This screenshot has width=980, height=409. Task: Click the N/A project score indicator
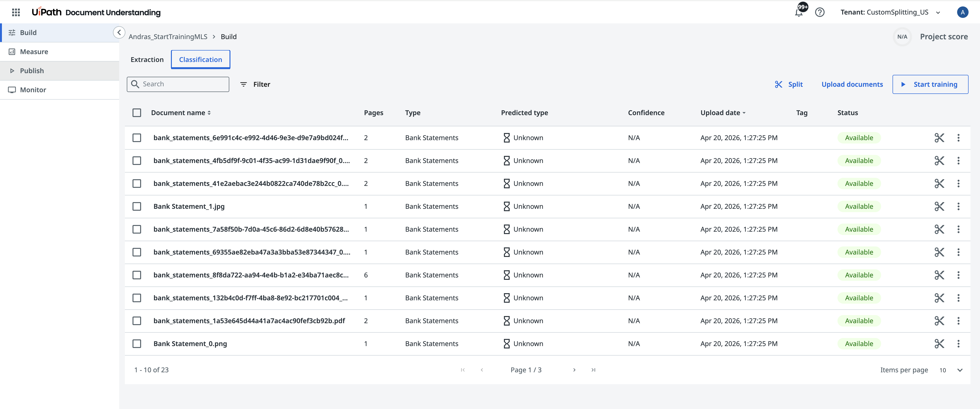click(x=902, y=36)
